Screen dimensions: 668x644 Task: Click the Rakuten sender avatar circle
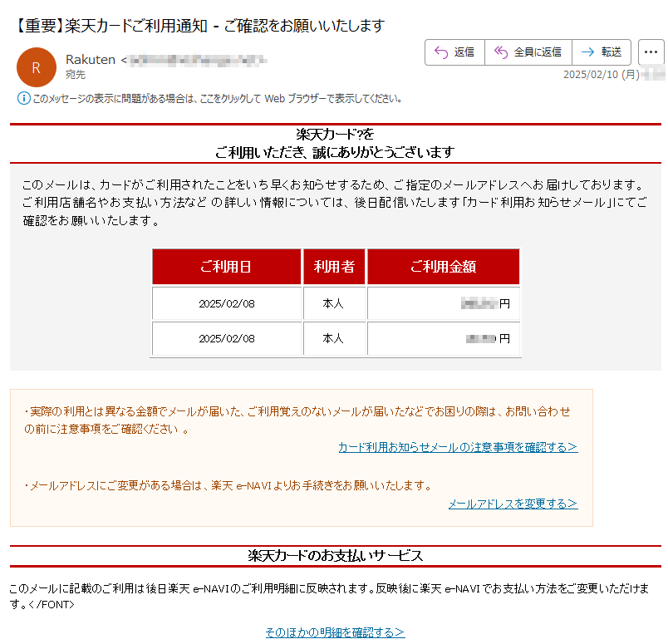[37, 67]
